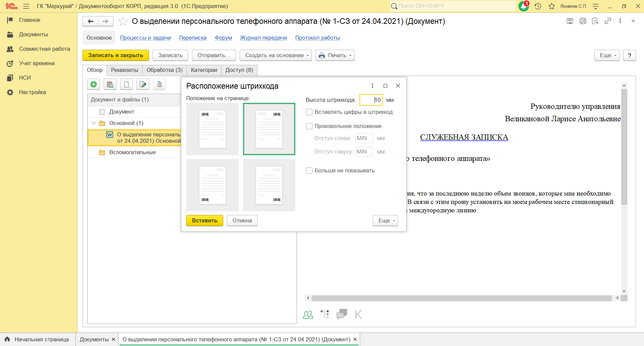
Task: Navigate back with the left arrow
Action: pos(90,21)
